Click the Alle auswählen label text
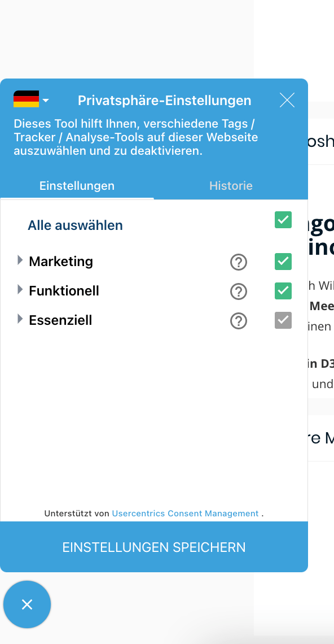 pos(75,225)
